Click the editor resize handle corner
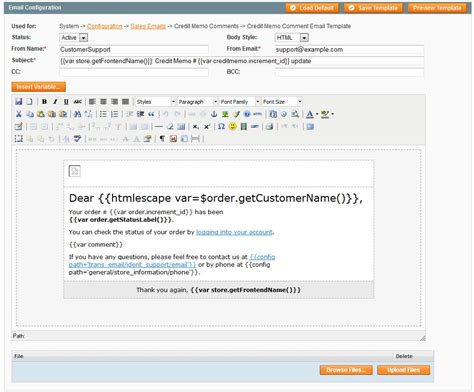Screen dimensions: 474x392 (x=423, y=337)
